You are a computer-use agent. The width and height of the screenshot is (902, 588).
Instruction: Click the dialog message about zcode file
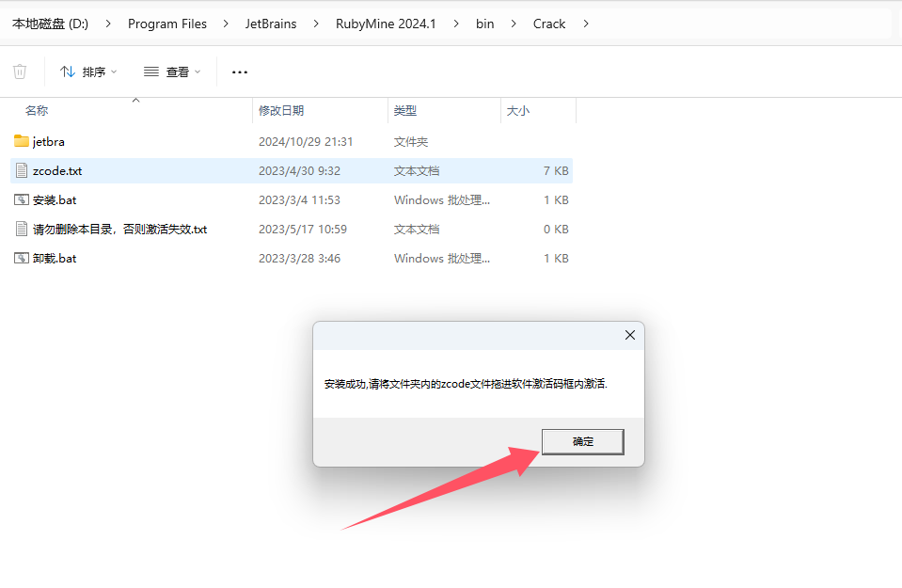[x=466, y=384]
